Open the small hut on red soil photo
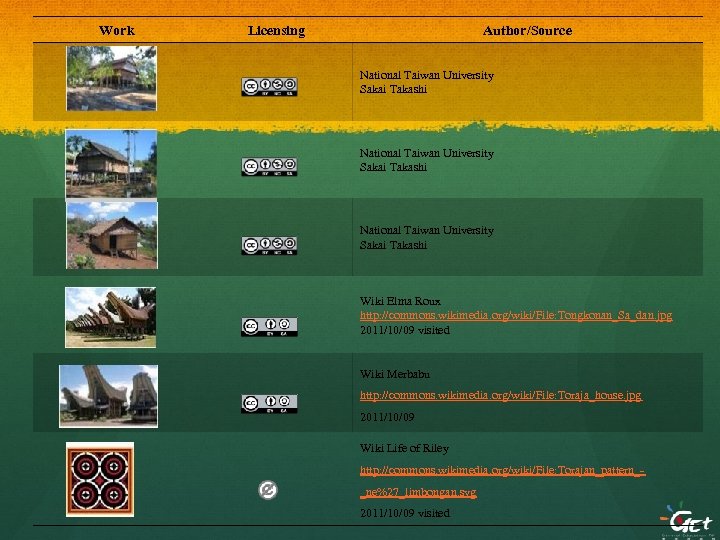The image size is (720, 540). coord(112,235)
